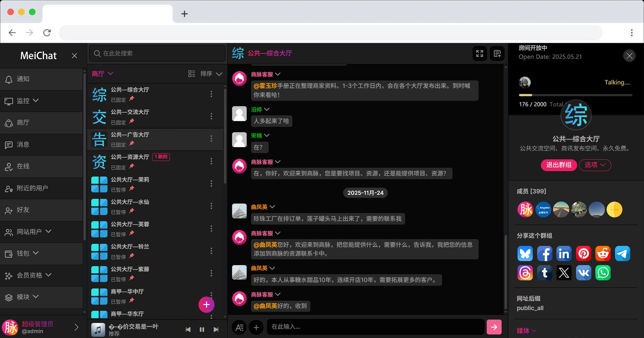Share the group to Telegram
Image resolution: width=644 pixels, height=338 pixels.
click(x=622, y=253)
